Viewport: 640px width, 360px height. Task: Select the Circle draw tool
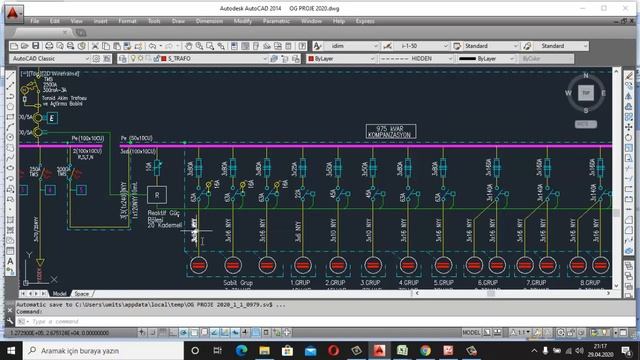[x=10, y=138]
